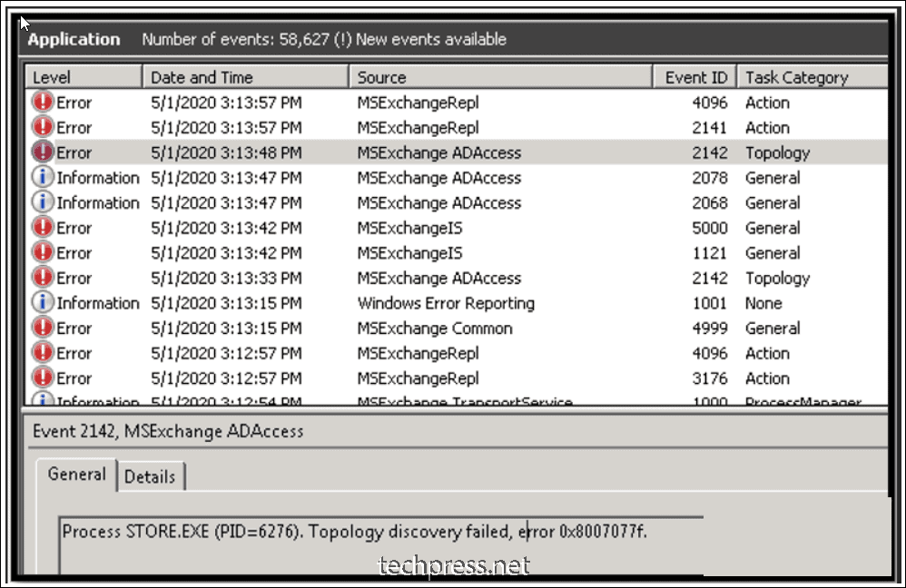906x588 pixels.
Task: Click the error icon of event 4096 at 3:12:57 PM
Action: (x=43, y=353)
